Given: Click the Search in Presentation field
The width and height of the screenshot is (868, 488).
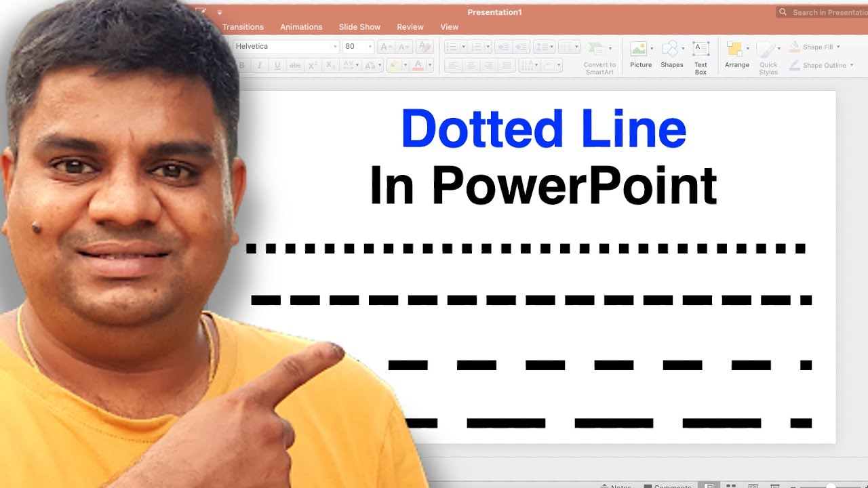Looking at the screenshot, I should coord(822,12).
